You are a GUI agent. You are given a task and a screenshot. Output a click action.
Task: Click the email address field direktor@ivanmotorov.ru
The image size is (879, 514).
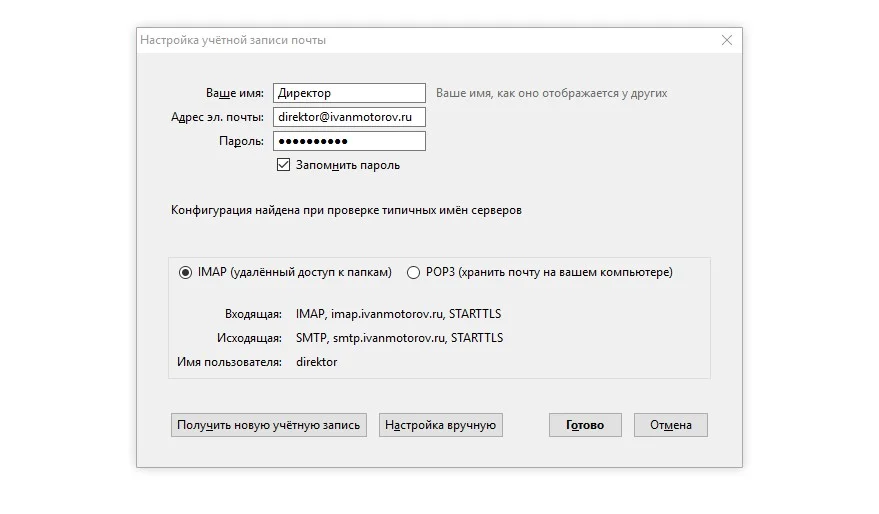coord(348,117)
